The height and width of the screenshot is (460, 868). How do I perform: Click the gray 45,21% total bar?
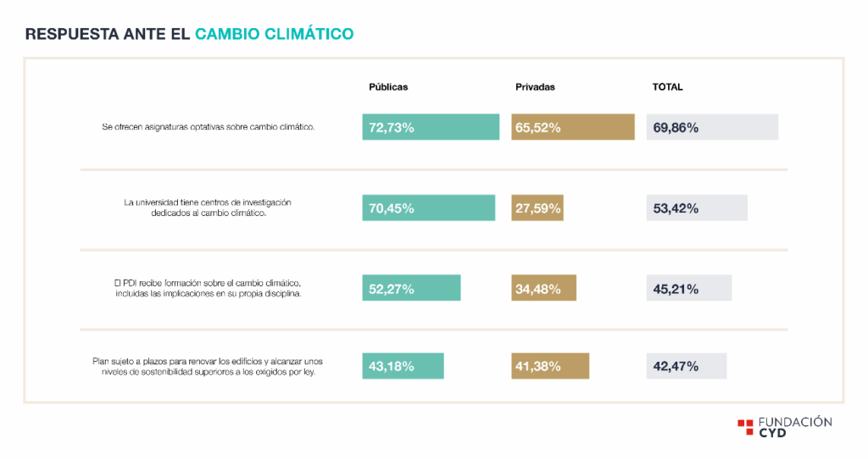689,288
